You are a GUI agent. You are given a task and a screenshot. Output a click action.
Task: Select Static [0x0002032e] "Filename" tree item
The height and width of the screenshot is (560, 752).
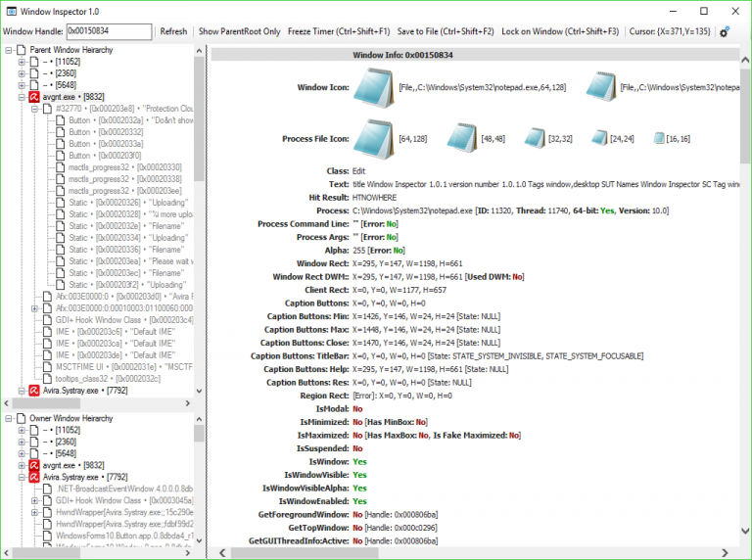tap(126, 226)
